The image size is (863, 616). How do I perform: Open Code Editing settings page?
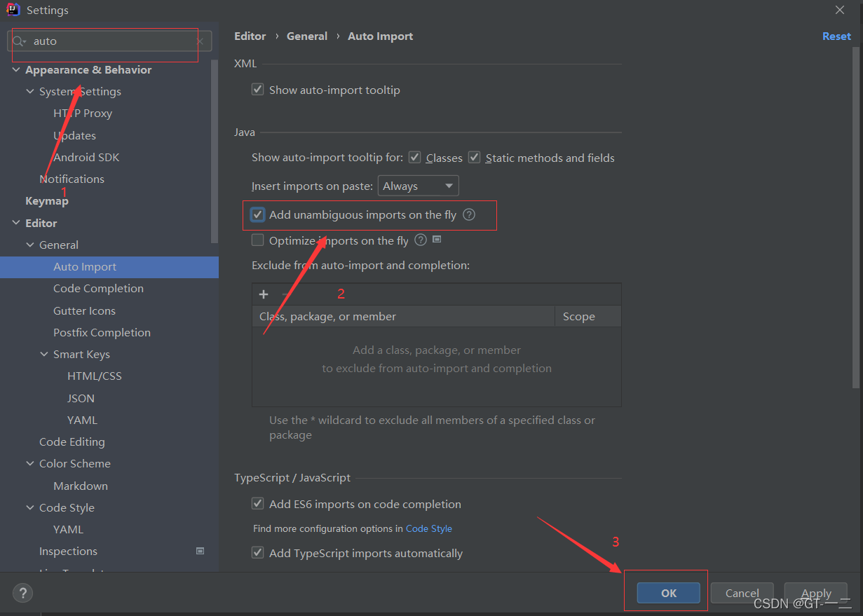[72, 442]
